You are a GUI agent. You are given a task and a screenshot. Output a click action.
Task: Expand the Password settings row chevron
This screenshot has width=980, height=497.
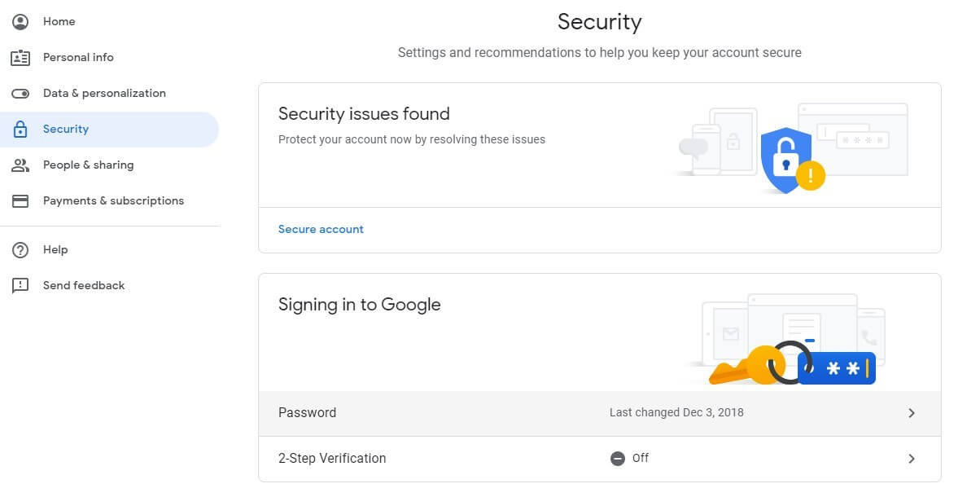point(911,413)
